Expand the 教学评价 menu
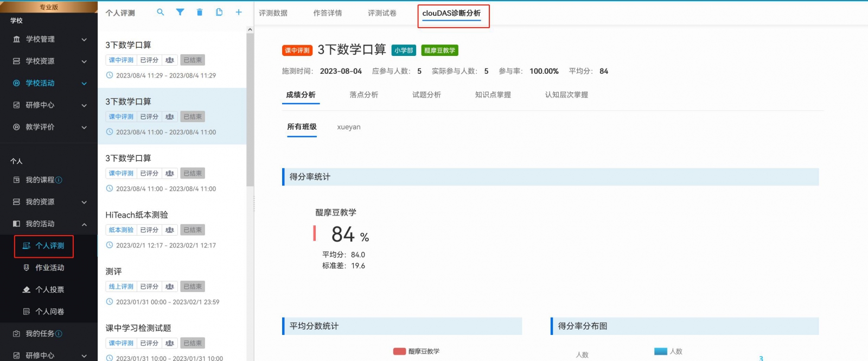This screenshot has height=361, width=868. point(84,128)
